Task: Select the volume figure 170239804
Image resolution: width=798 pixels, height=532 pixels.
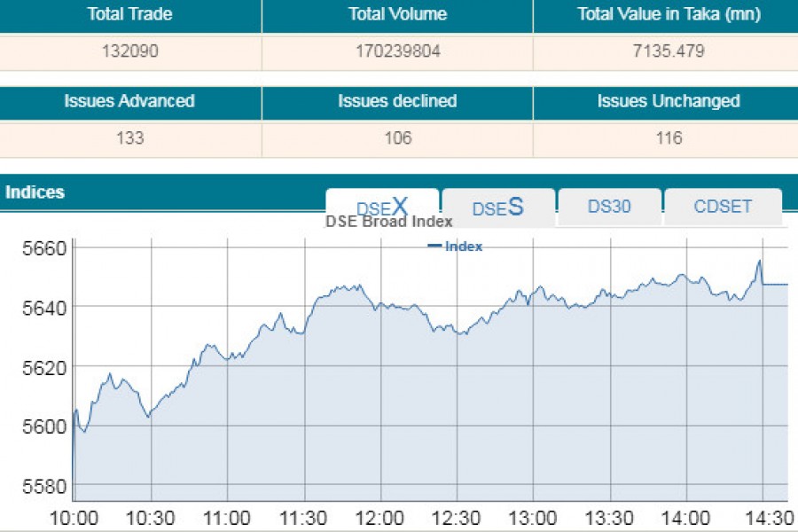Action: click(397, 51)
